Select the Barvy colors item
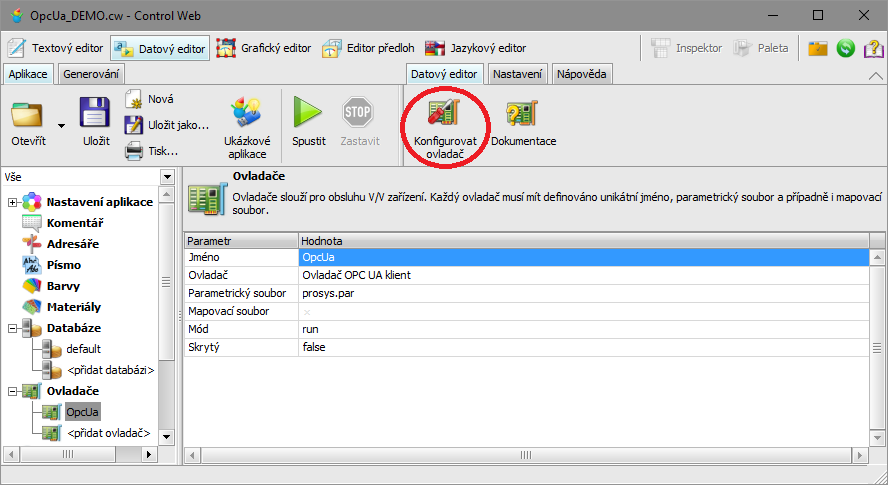 click(x=64, y=286)
